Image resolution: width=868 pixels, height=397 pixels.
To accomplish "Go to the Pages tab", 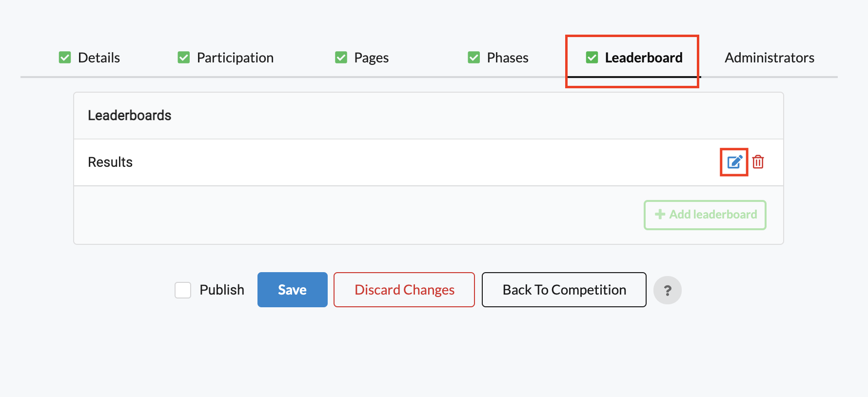I will pos(371,57).
